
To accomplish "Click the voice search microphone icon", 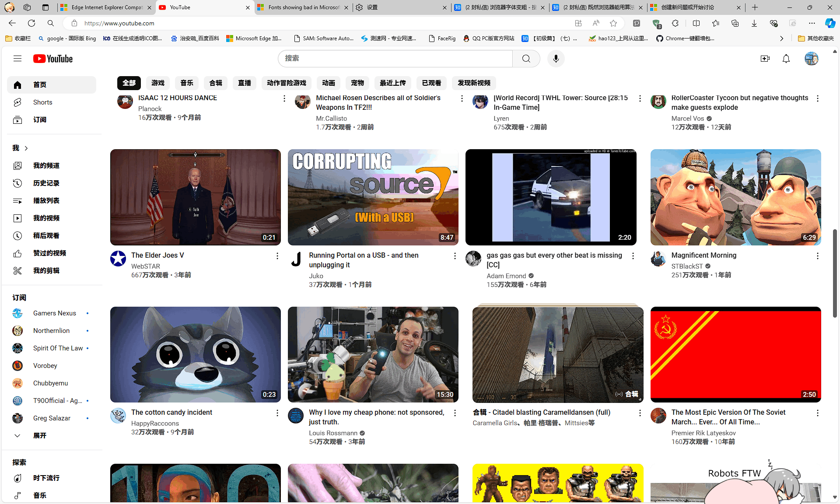I will pyautogui.click(x=556, y=59).
